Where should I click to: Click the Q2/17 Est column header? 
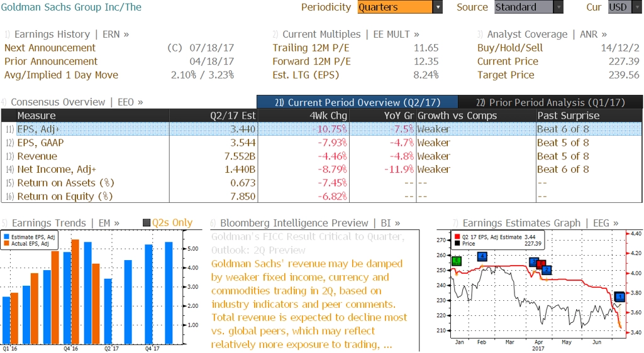pyautogui.click(x=213, y=115)
